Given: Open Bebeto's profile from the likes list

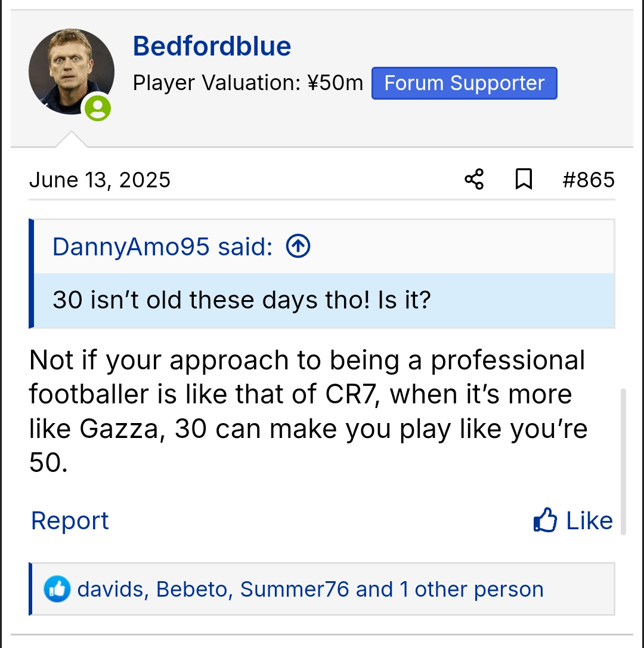Looking at the screenshot, I should 192,590.
